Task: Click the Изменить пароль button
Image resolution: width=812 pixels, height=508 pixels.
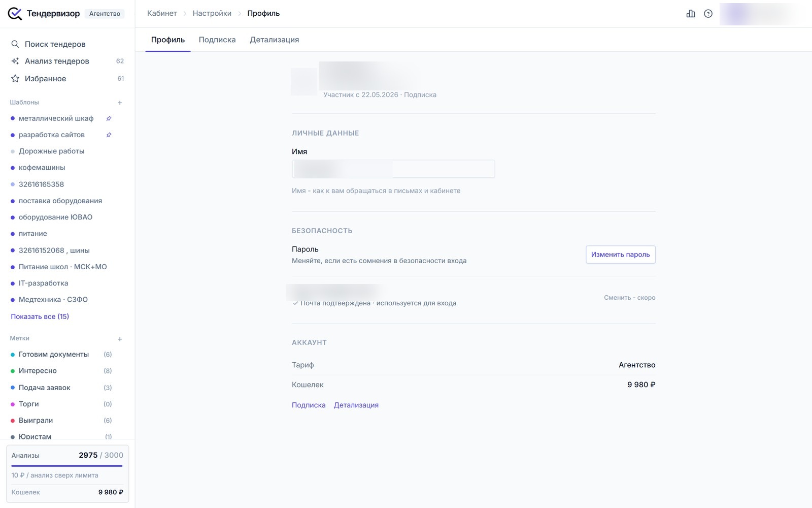Action: [620, 255]
